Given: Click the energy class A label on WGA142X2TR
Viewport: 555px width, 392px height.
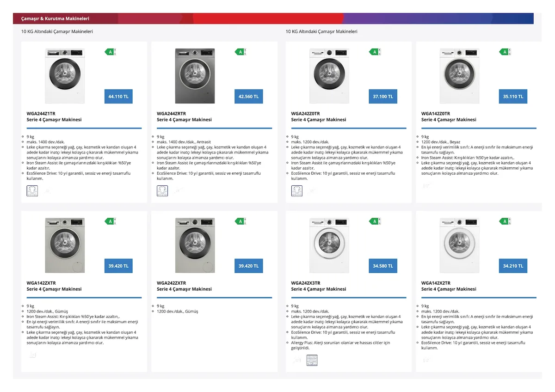Looking at the screenshot, I should tap(505, 221).
